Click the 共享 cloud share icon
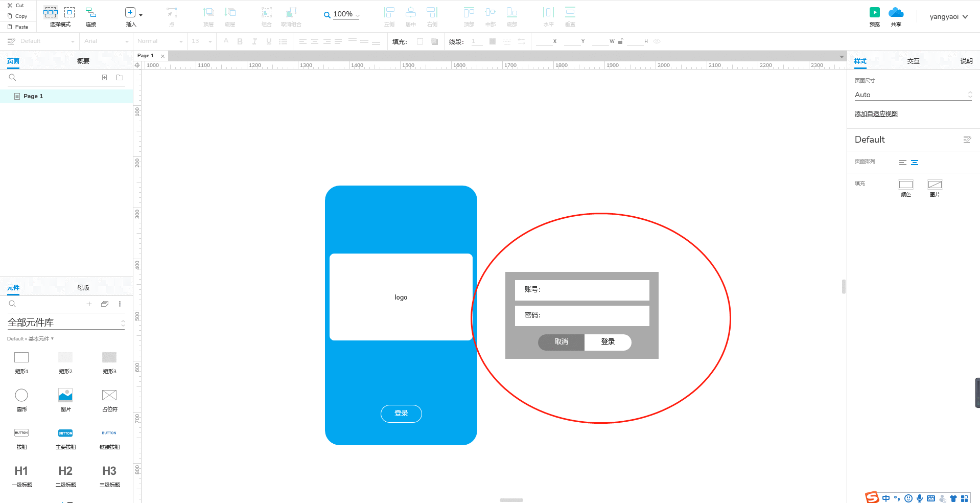Screen dimensions: 980x503 click(x=896, y=12)
